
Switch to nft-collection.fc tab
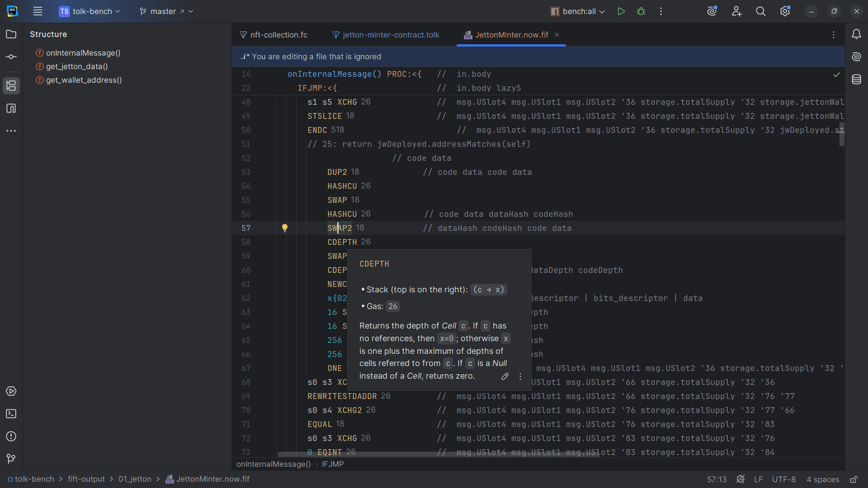click(x=274, y=35)
